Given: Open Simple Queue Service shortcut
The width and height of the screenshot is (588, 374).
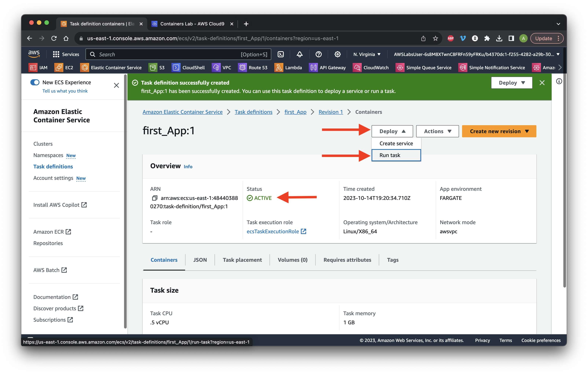Looking at the screenshot, I should [424, 68].
